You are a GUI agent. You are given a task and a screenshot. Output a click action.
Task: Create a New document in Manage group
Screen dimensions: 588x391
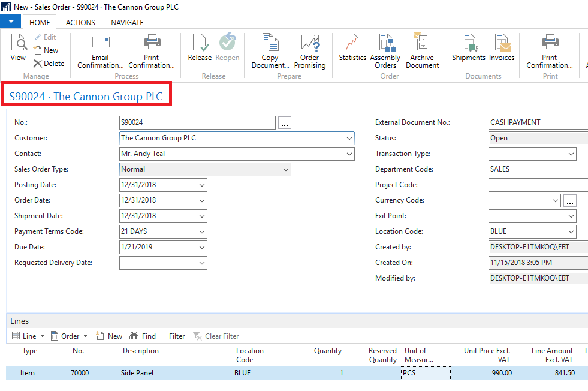pyautogui.click(x=46, y=50)
